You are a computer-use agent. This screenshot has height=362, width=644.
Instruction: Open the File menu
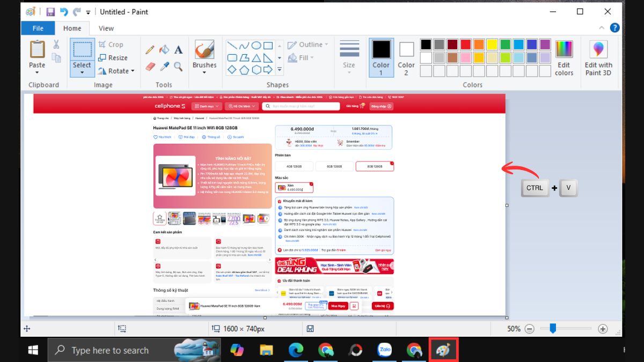pos(38,28)
